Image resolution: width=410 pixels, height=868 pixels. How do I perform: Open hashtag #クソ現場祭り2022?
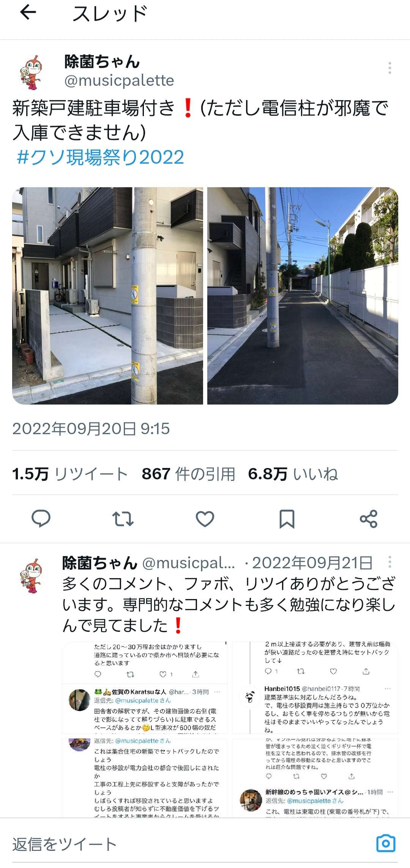[101, 157]
